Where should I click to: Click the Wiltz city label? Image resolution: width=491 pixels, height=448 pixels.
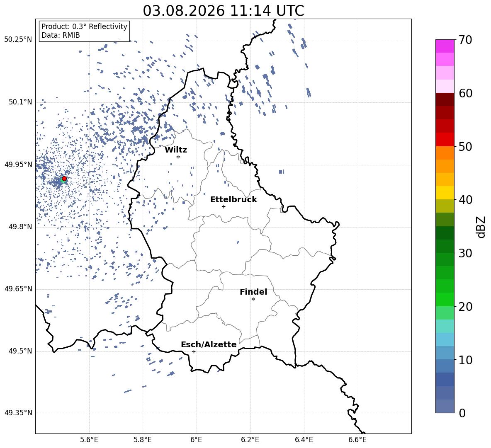point(176,150)
